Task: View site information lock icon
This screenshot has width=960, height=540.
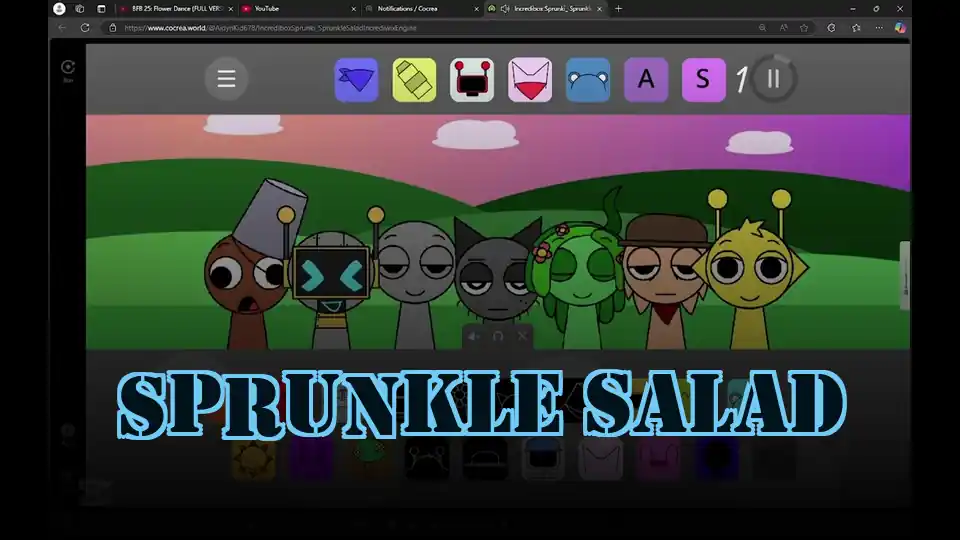Action: (113, 28)
